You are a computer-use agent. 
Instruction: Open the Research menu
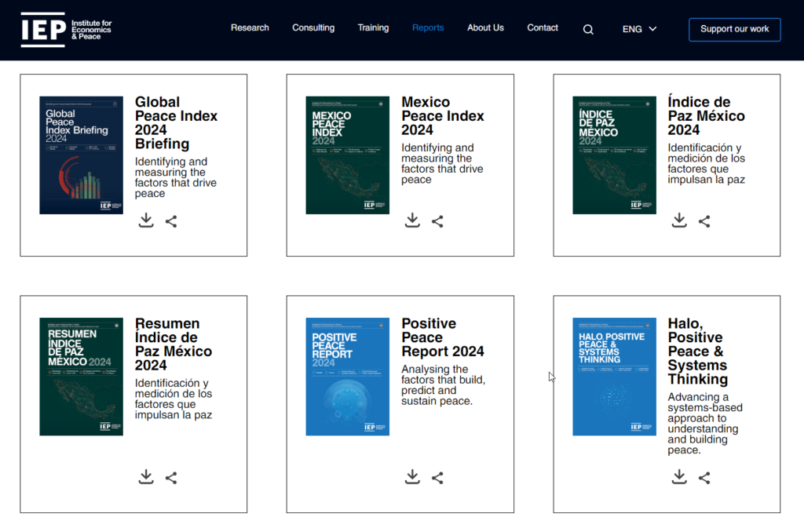point(250,27)
